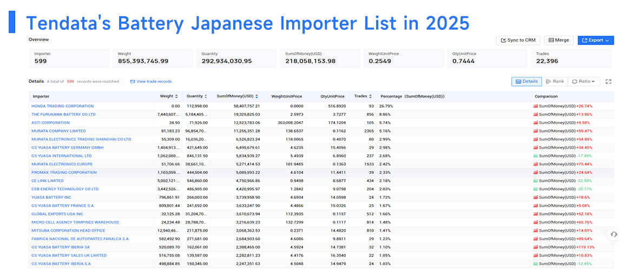Open CE LINK LIMITED importer link
This screenshot has width=644, height=276.
tap(48, 181)
